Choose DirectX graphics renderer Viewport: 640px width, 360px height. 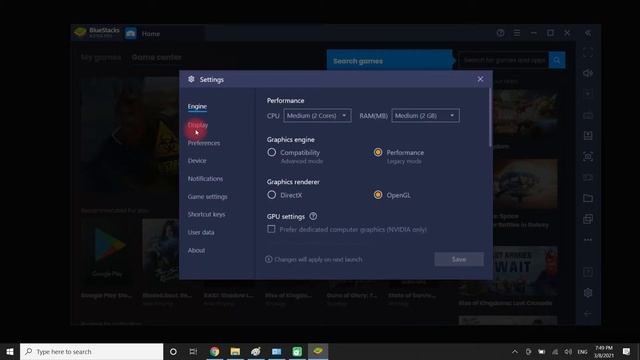coord(271,195)
